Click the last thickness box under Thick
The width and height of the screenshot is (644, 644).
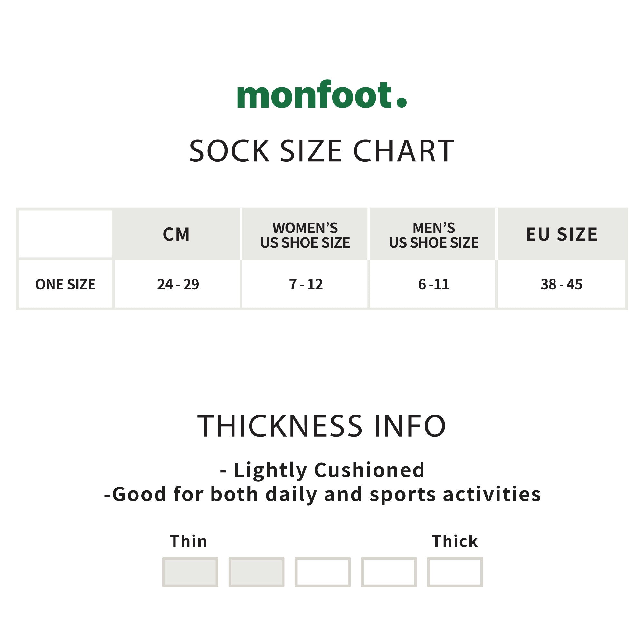[455, 572]
